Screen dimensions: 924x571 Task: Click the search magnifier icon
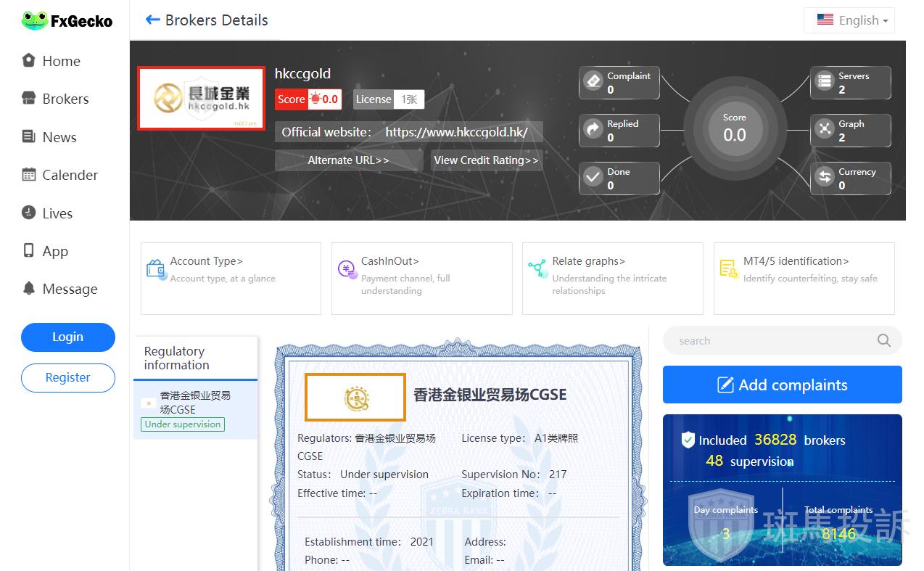click(883, 341)
